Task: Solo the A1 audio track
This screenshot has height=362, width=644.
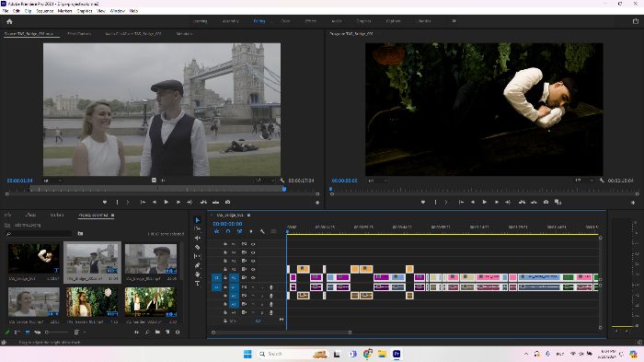Action: coord(261,286)
